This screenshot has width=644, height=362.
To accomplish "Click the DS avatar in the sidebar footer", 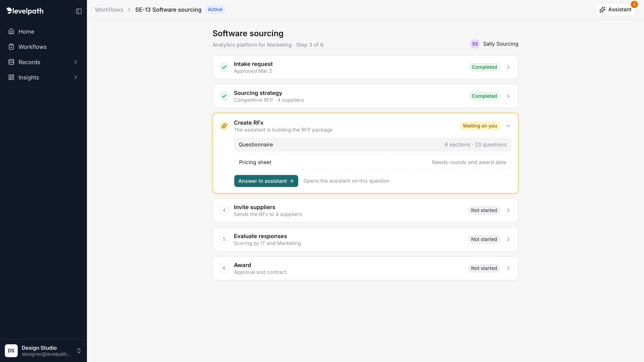I will [11, 351].
